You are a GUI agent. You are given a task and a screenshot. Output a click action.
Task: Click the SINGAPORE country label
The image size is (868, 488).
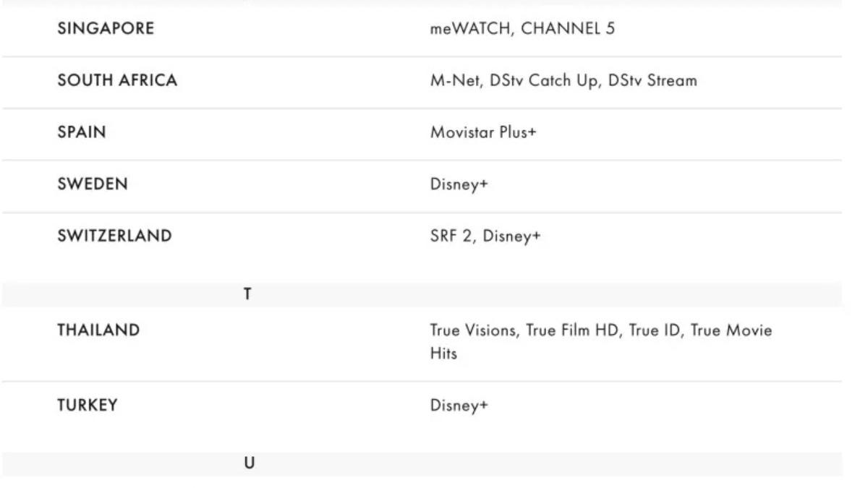[x=106, y=30]
